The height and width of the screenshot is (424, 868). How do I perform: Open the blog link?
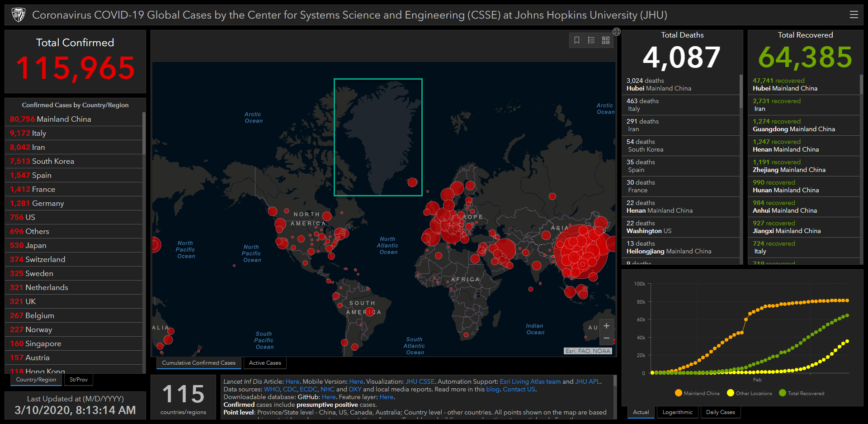(x=493, y=390)
